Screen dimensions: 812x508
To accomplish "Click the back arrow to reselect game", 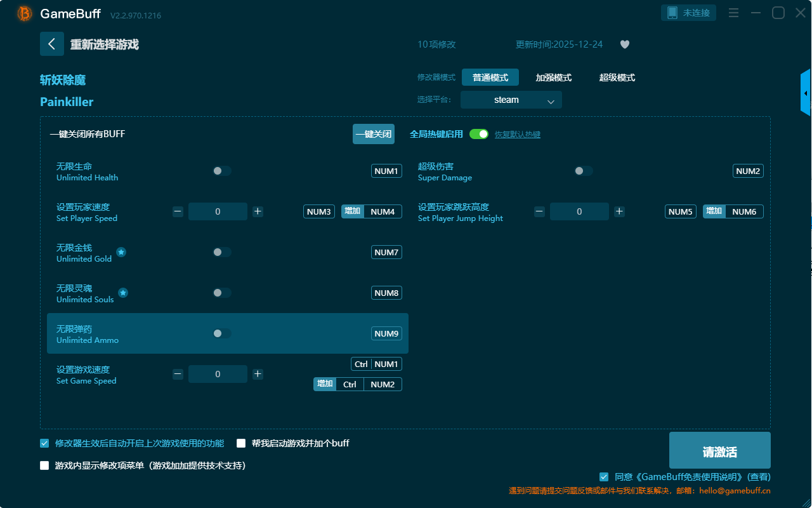I will click(x=52, y=44).
